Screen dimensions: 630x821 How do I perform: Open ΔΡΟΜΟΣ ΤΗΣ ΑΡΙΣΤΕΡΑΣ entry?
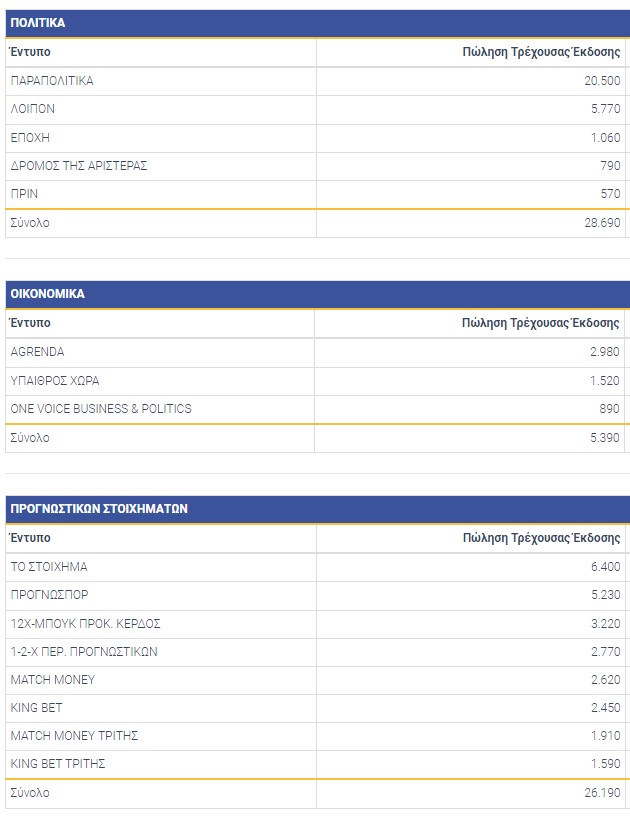tap(79, 165)
